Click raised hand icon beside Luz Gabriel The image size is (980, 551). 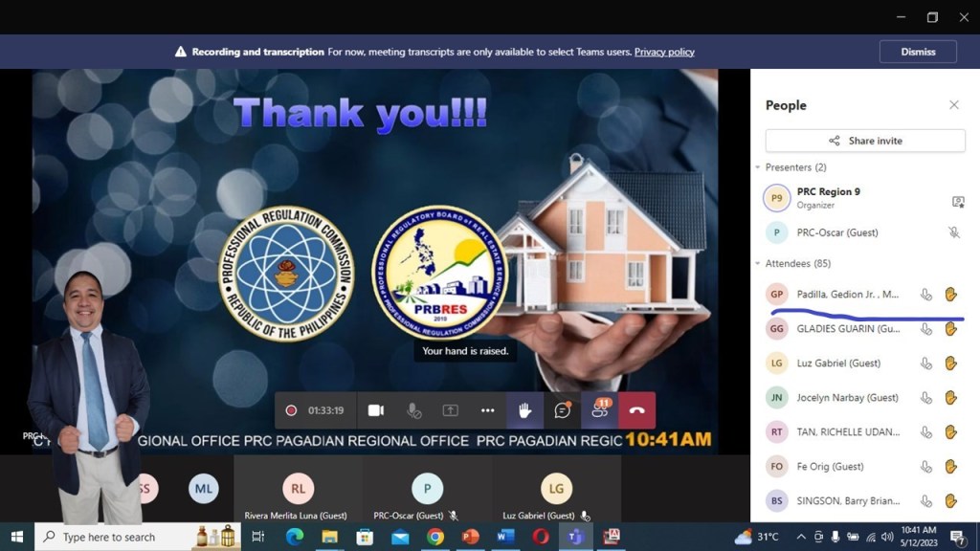950,364
